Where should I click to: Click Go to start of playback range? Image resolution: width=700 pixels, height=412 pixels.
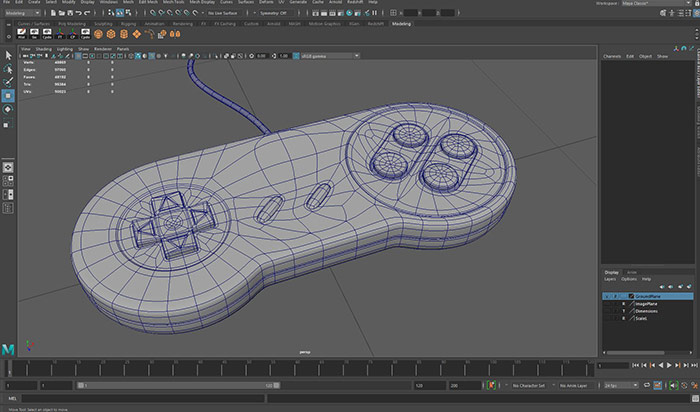[636, 366]
